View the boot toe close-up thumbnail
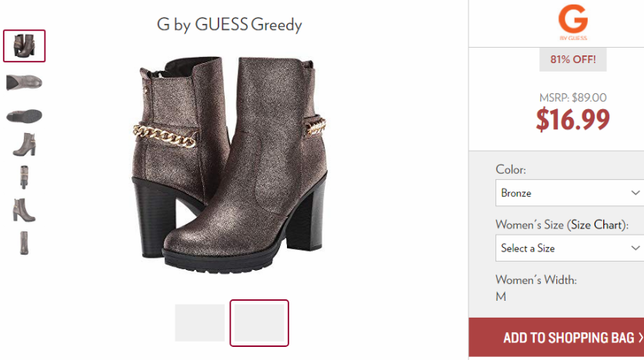644x360 pixels. tap(24, 82)
